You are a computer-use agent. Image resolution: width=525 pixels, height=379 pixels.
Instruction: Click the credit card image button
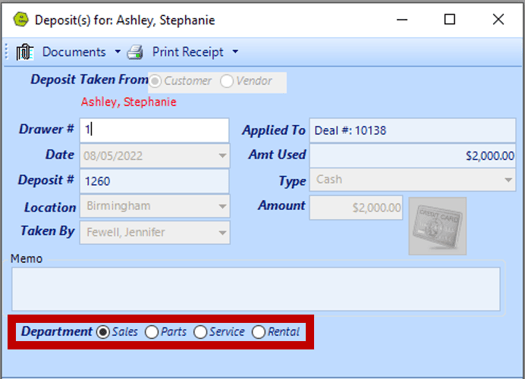click(x=437, y=226)
